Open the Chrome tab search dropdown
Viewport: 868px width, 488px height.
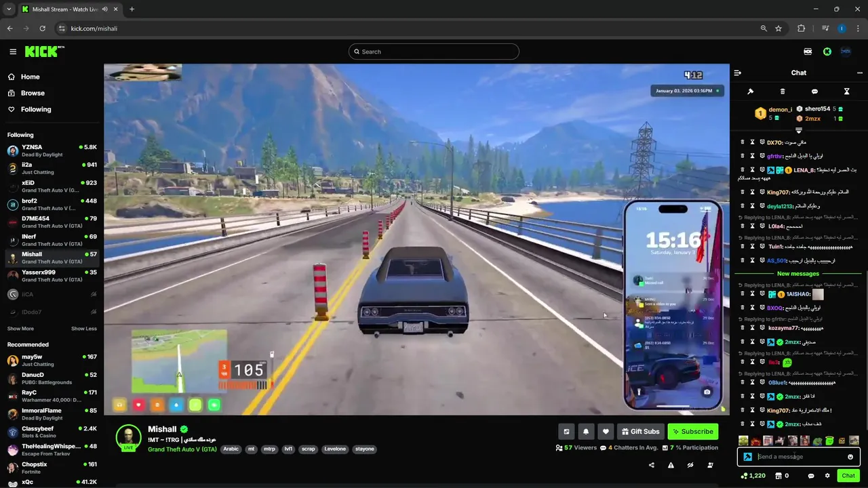[x=9, y=9]
